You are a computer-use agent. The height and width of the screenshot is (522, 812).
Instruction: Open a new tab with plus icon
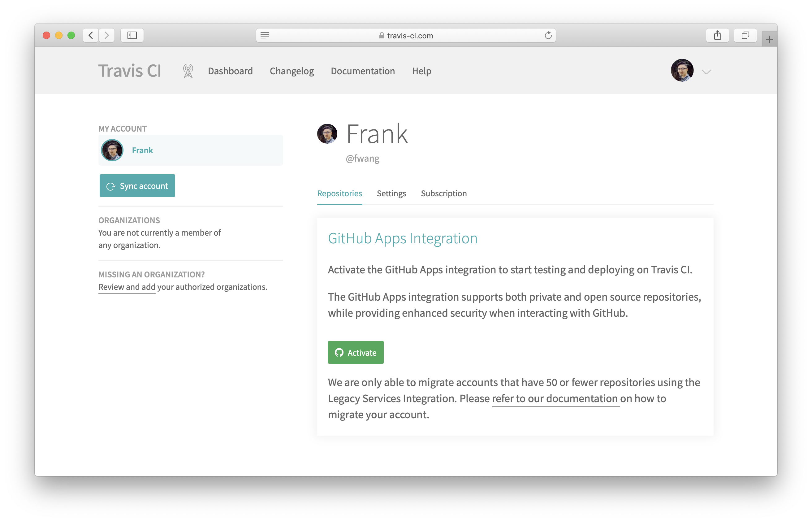[x=769, y=39]
